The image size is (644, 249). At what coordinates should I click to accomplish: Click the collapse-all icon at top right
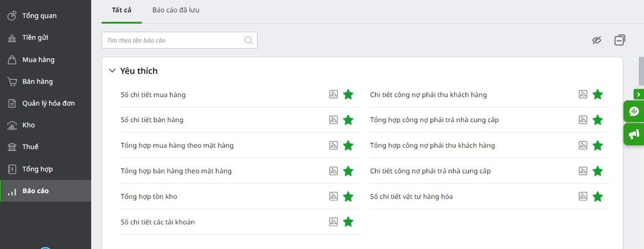click(x=619, y=40)
